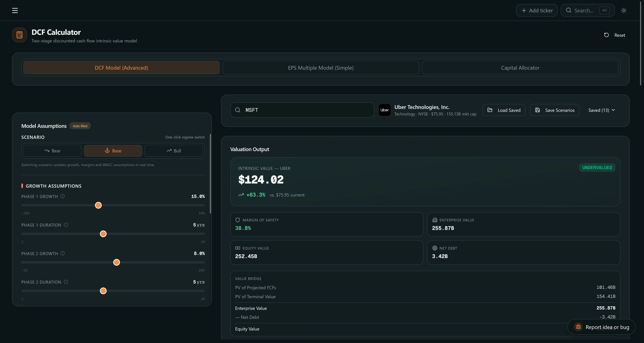
Task: Click the $124.02 intrinsic value
Action: (261, 180)
